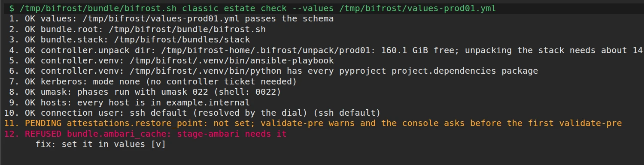Click the orange PENDING attestations.restore_point line
The width and height of the screenshot is (644, 165).
pyautogui.click(x=313, y=123)
